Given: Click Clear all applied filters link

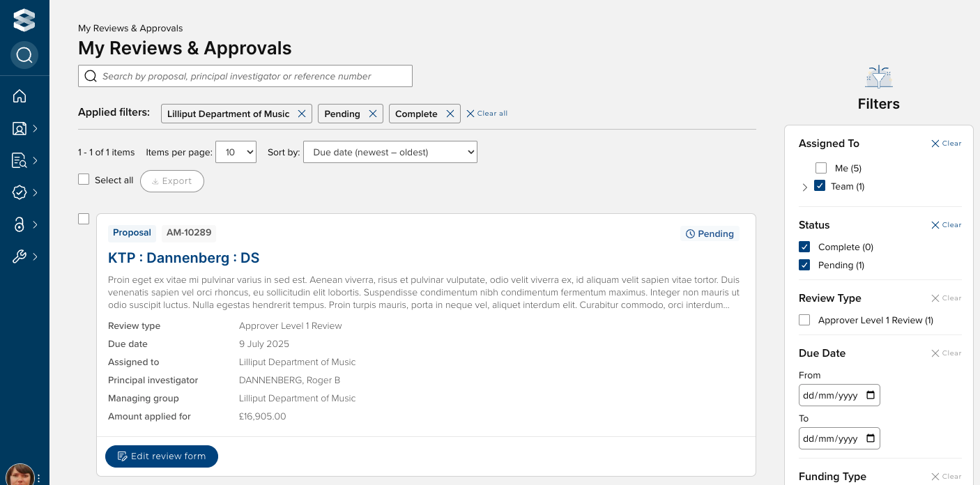Looking at the screenshot, I should (487, 114).
